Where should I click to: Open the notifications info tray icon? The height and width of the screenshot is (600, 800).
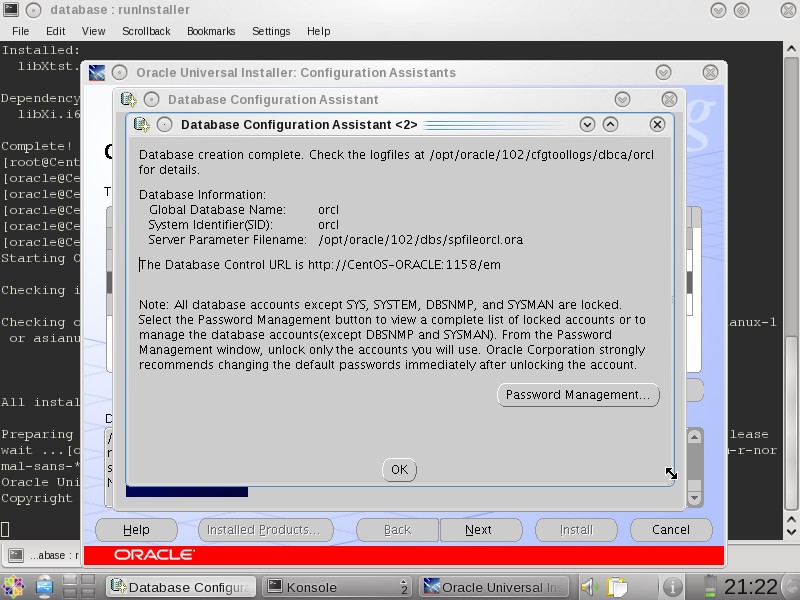point(672,587)
